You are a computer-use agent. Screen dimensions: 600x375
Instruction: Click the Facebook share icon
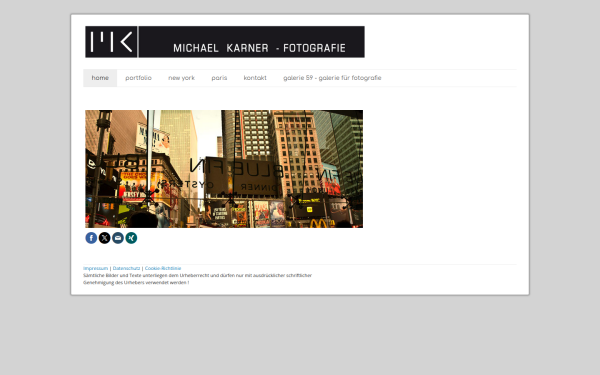click(x=91, y=238)
